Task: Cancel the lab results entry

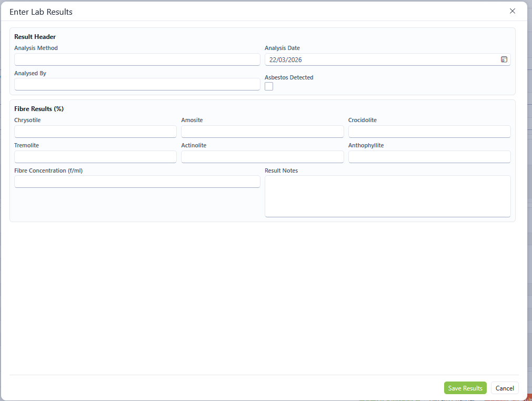Action: click(504, 388)
